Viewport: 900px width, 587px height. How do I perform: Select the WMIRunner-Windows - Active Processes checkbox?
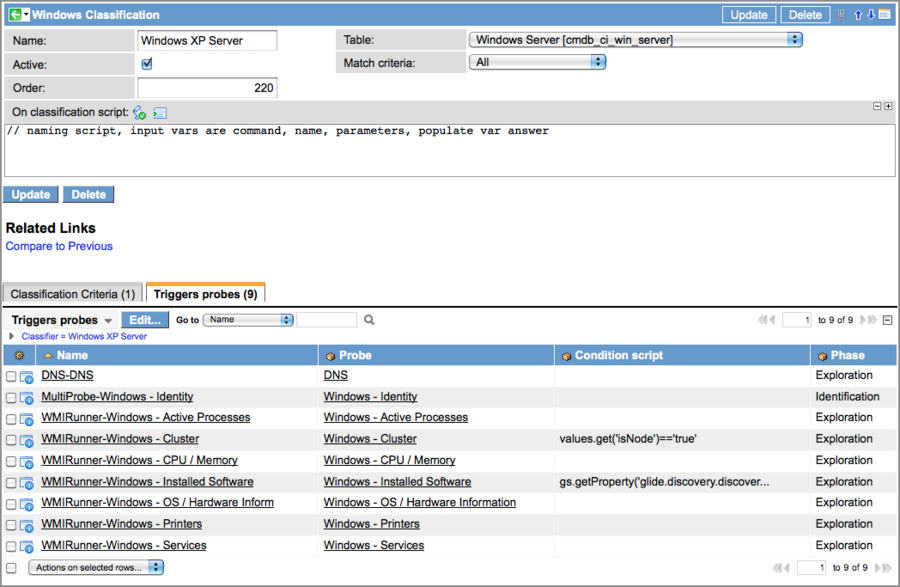[11, 419]
